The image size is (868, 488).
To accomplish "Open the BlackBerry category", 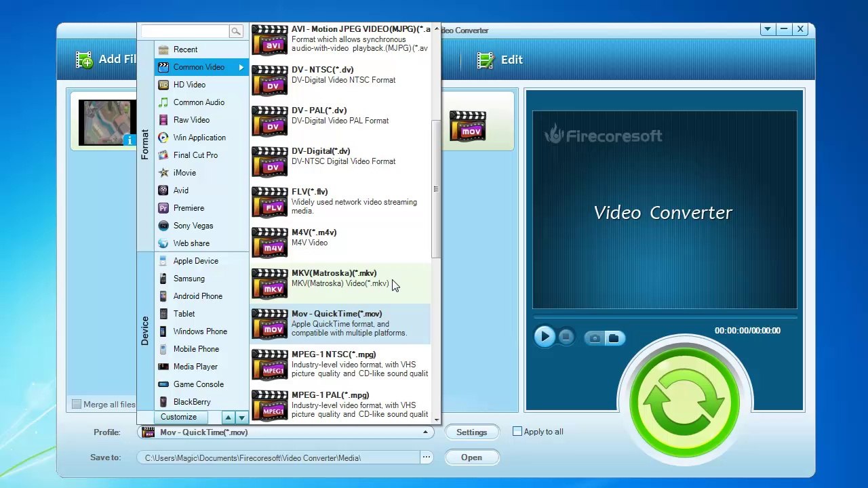I will click(201, 402).
